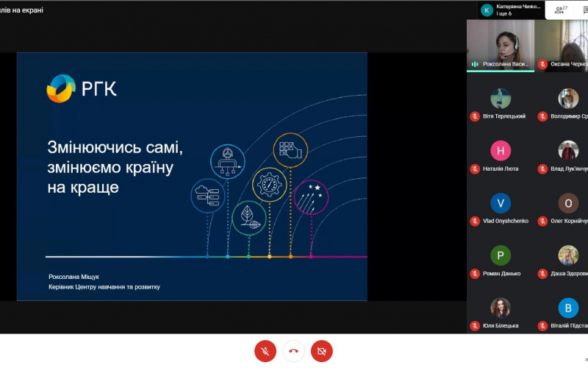Click the speaking indicator on Роксолана's tile
Screen dimensions: 588x368
[x=475, y=64]
